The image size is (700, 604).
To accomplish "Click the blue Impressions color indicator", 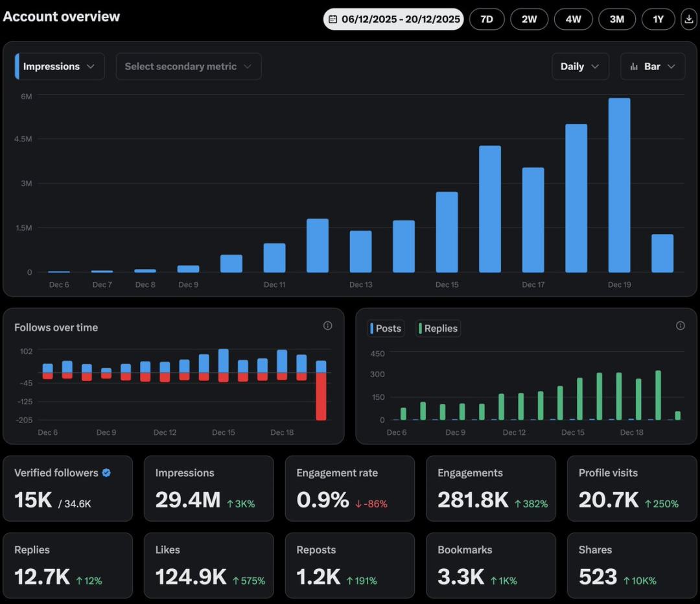I will (17, 67).
